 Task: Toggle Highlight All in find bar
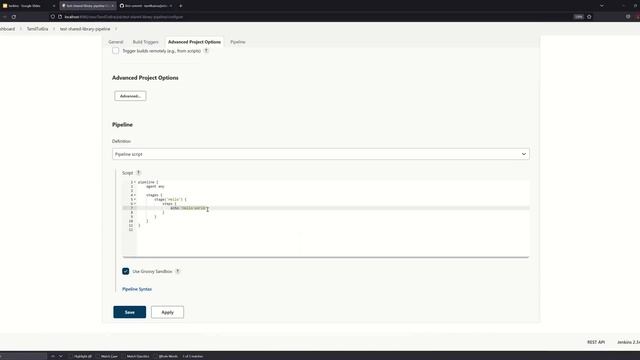[80, 356]
